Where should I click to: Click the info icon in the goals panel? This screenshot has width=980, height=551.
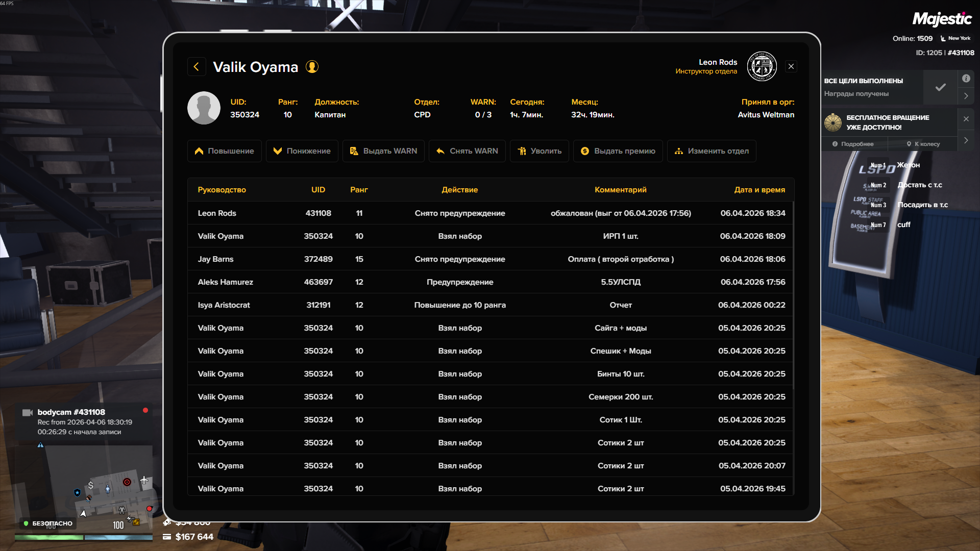(966, 79)
